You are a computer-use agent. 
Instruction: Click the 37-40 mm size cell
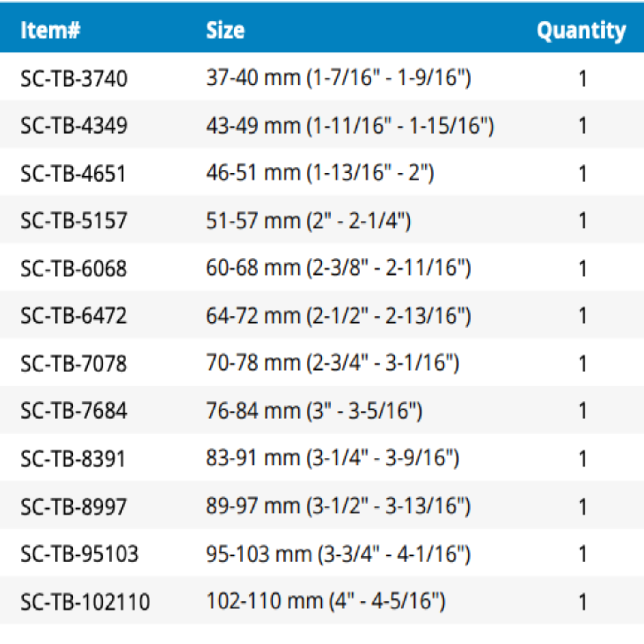339,78
